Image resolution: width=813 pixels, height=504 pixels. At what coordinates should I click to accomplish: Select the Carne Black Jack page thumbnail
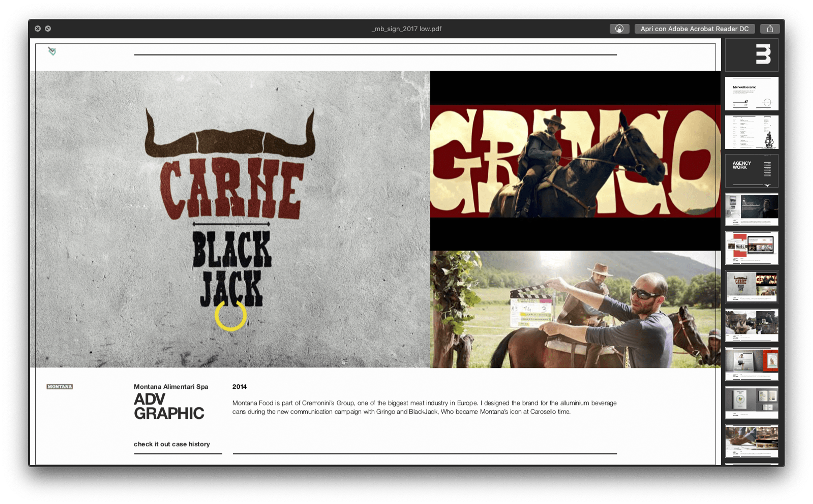(x=752, y=287)
